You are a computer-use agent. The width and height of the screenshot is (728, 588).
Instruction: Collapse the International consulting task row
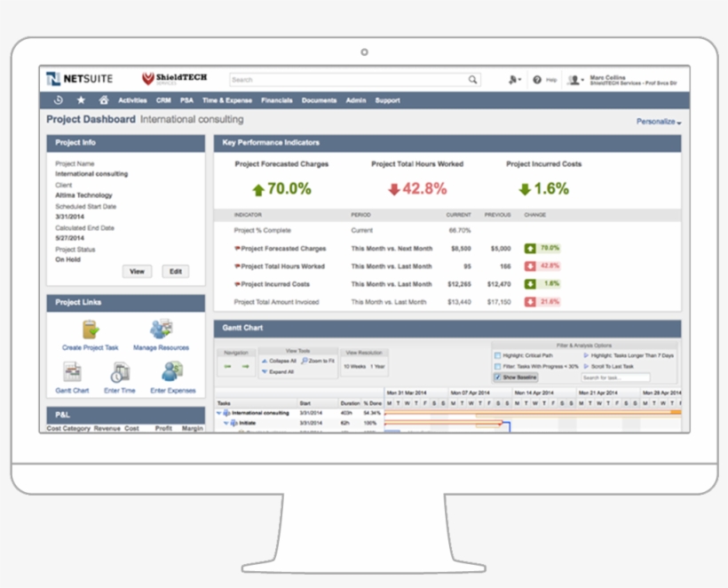218,412
